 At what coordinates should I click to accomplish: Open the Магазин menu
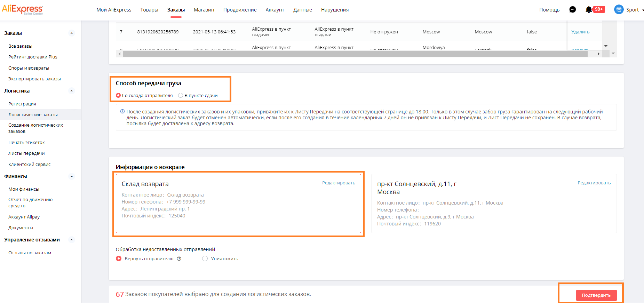tap(204, 10)
